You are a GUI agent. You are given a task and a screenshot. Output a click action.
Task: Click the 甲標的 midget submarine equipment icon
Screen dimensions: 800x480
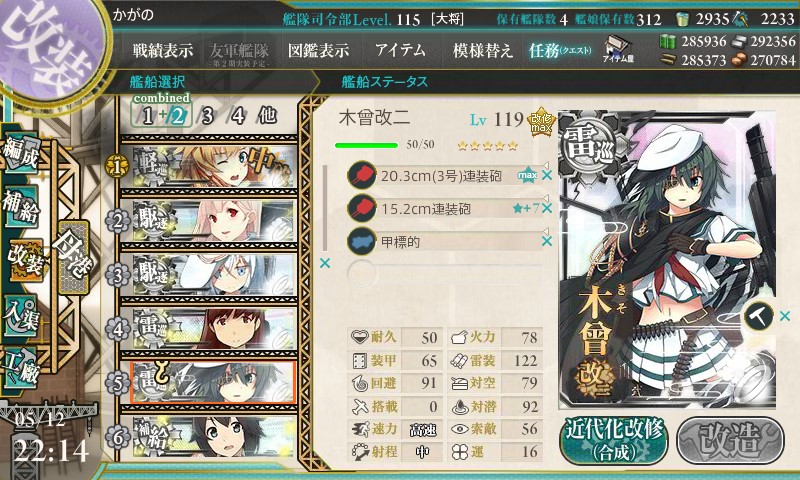click(x=362, y=241)
